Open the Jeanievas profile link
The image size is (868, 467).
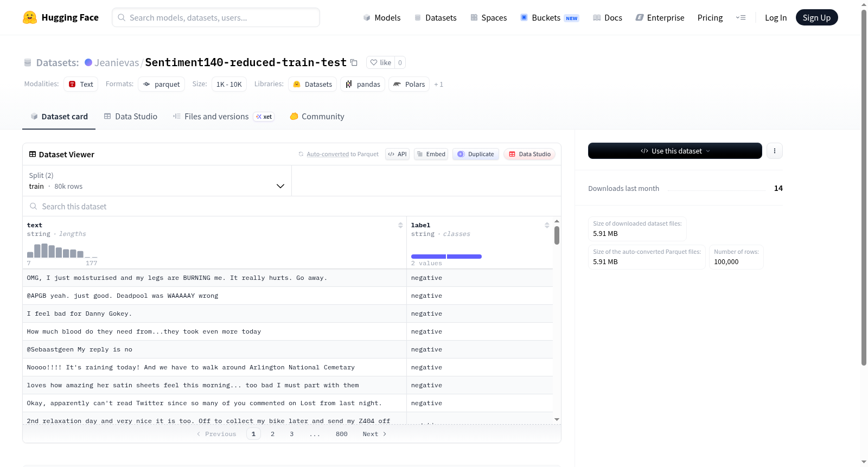click(x=117, y=62)
